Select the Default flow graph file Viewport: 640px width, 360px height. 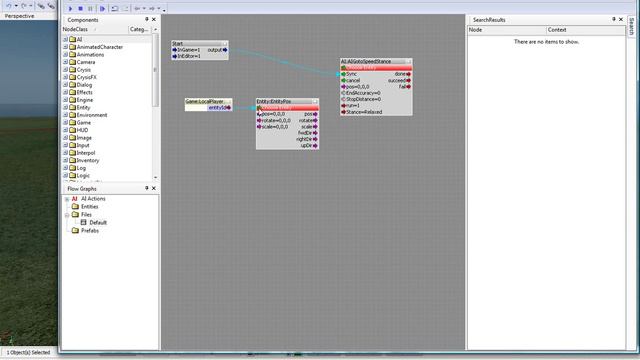tap(98, 222)
